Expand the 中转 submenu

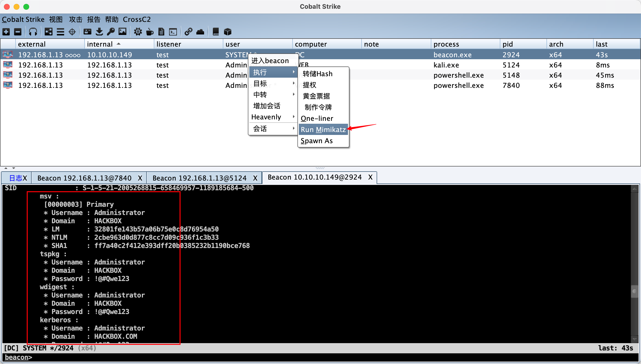coord(273,94)
